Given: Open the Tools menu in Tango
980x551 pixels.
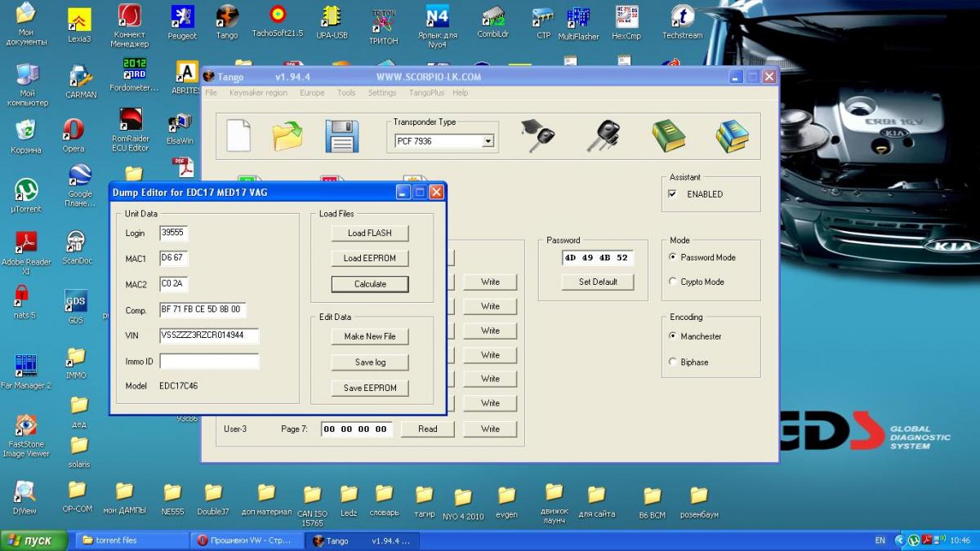Looking at the screenshot, I should 346,93.
